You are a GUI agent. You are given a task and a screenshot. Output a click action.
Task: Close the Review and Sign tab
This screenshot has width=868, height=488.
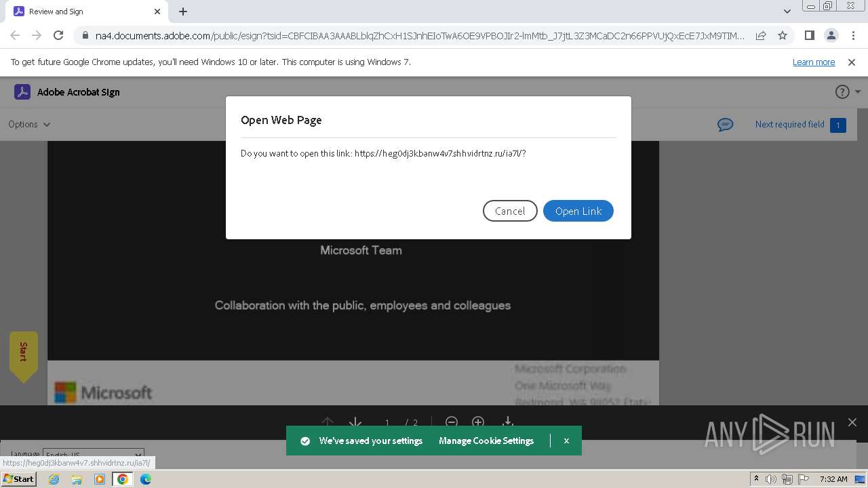click(x=157, y=12)
